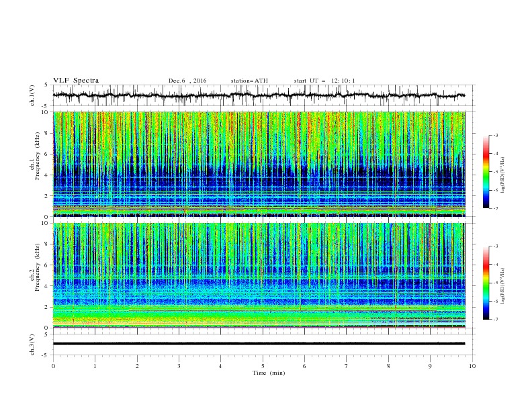532x411 pixels.
Task: Click the upper PSD color scale bar
Action: tap(486, 171)
